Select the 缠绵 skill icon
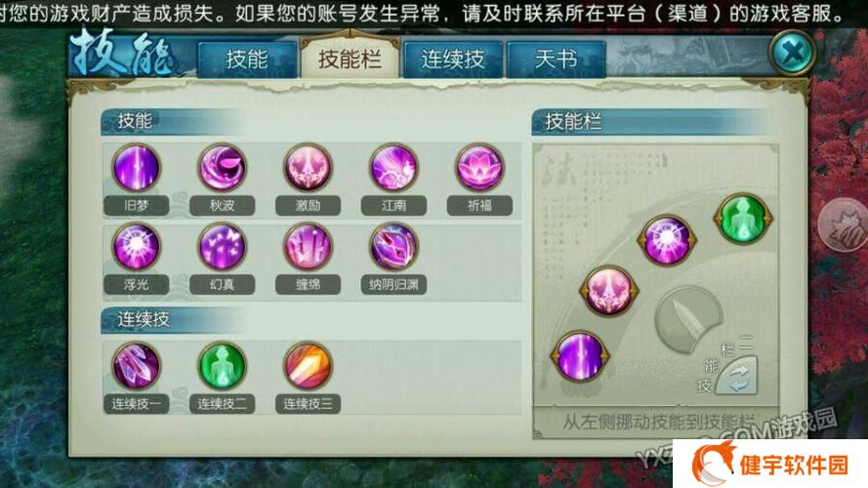This screenshot has height=488, width=868. pos(308,247)
